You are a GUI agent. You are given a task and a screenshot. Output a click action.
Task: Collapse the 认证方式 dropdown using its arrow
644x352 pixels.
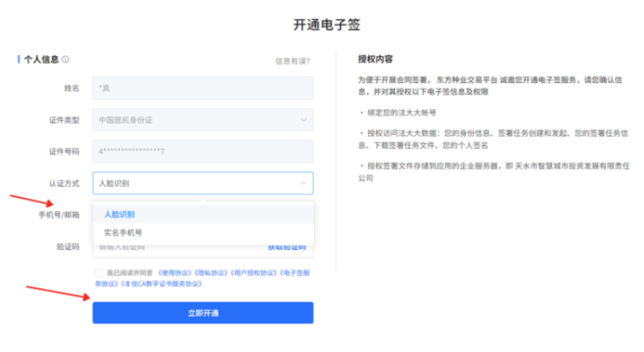pyautogui.click(x=303, y=184)
